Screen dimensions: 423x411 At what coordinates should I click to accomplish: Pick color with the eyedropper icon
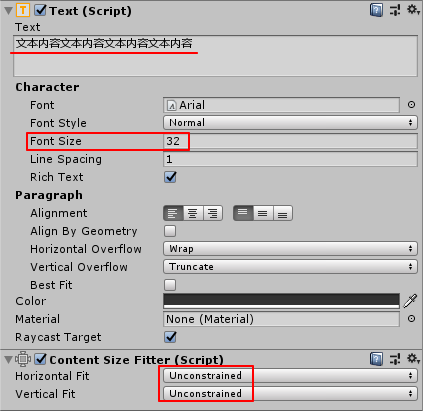[x=410, y=301]
